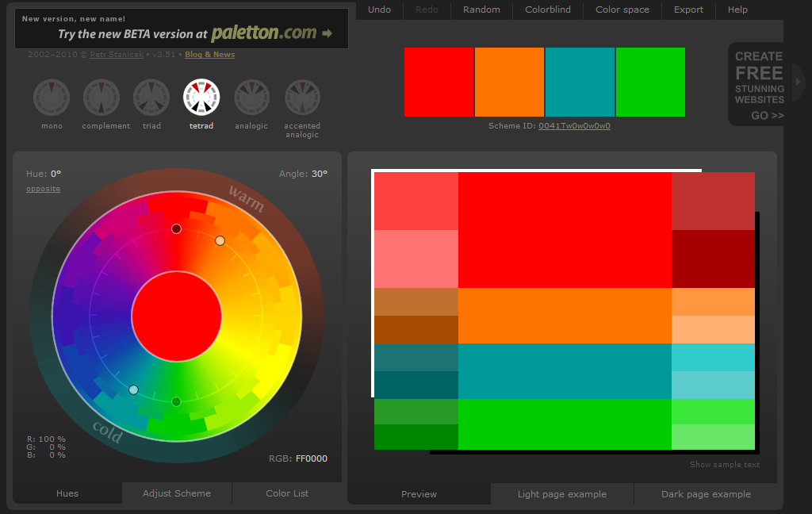Click the large red block in preview
The width and height of the screenshot is (812, 514).
pos(565,230)
